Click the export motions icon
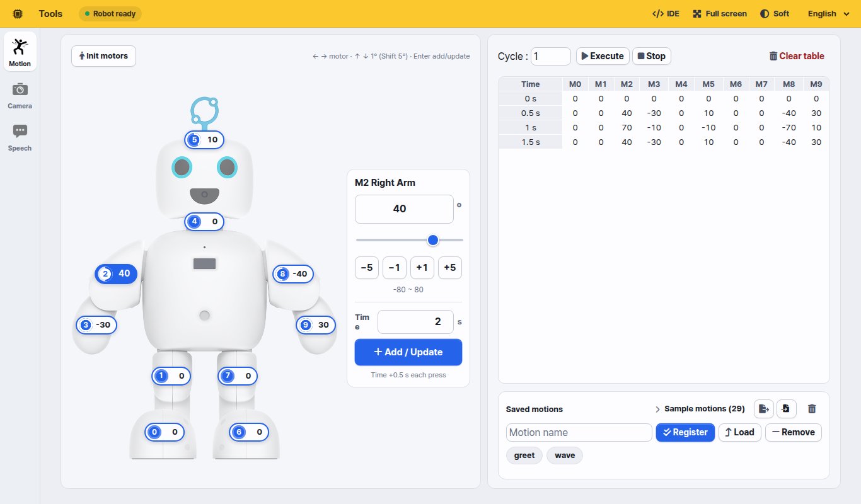861x504 pixels. pyautogui.click(x=764, y=409)
